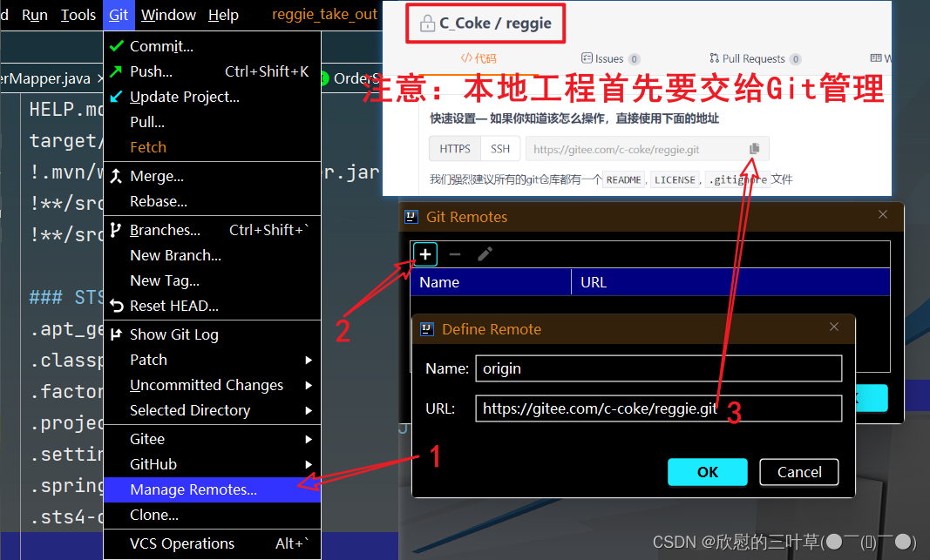Click the README link
Viewport: 930px width, 560px height.
[x=623, y=179]
